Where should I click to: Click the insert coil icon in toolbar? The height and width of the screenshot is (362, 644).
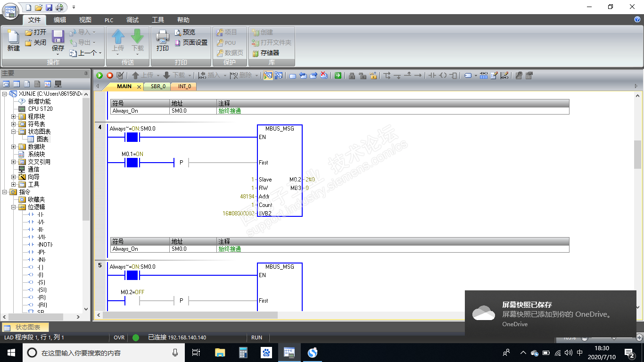coord(443,75)
